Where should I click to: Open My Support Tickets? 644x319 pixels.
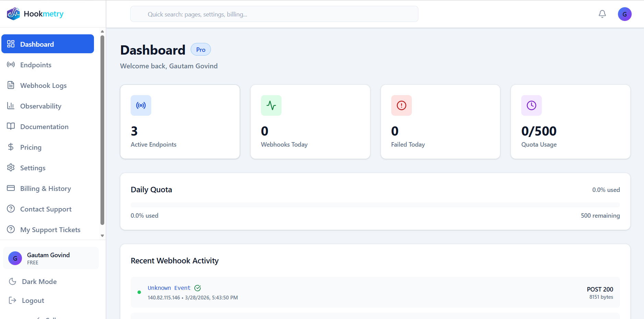tap(50, 229)
